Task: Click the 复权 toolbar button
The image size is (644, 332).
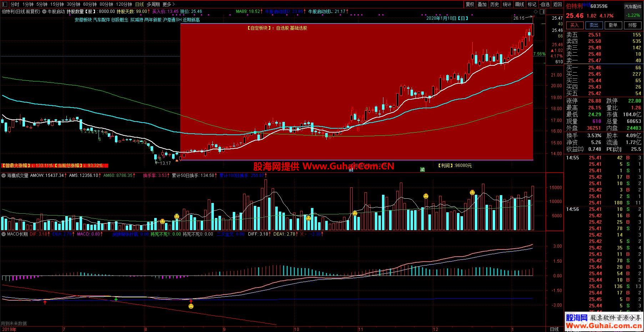Action: pyautogui.click(x=470, y=4)
